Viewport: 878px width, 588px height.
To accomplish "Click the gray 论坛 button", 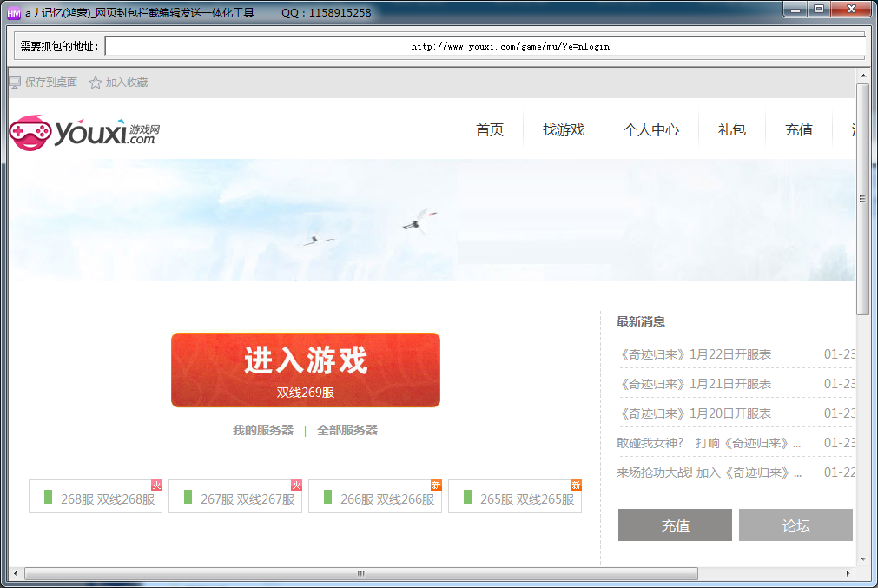I will 795,525.
